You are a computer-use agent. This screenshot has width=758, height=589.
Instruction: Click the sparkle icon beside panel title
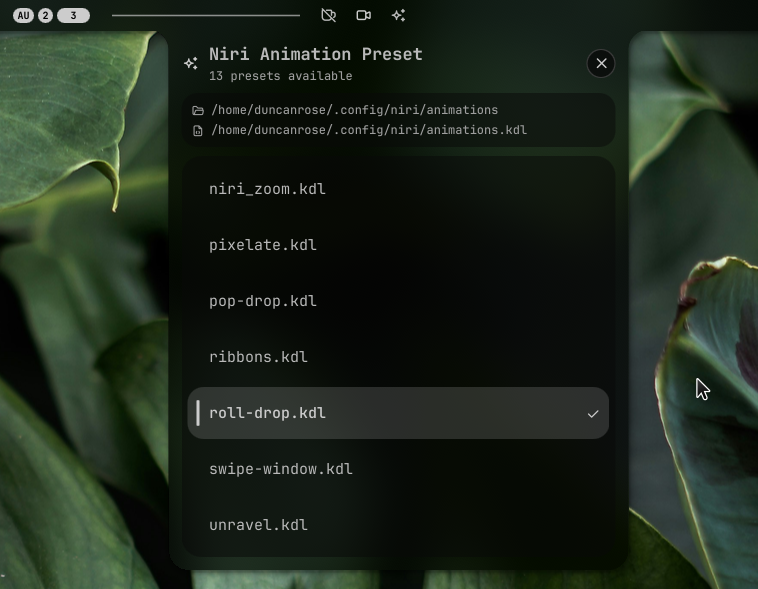tap(191, 63)
